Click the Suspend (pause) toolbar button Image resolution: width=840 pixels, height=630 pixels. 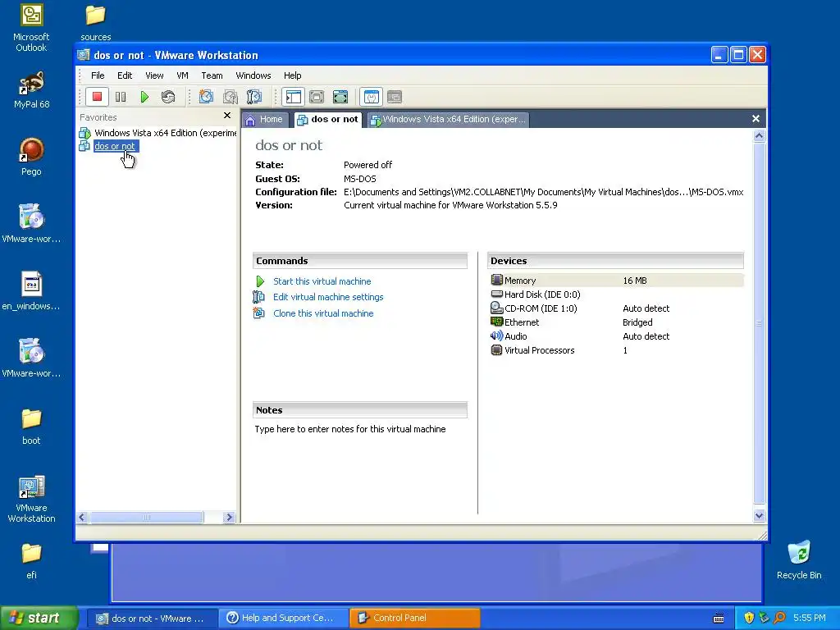[x=121, y=97]
